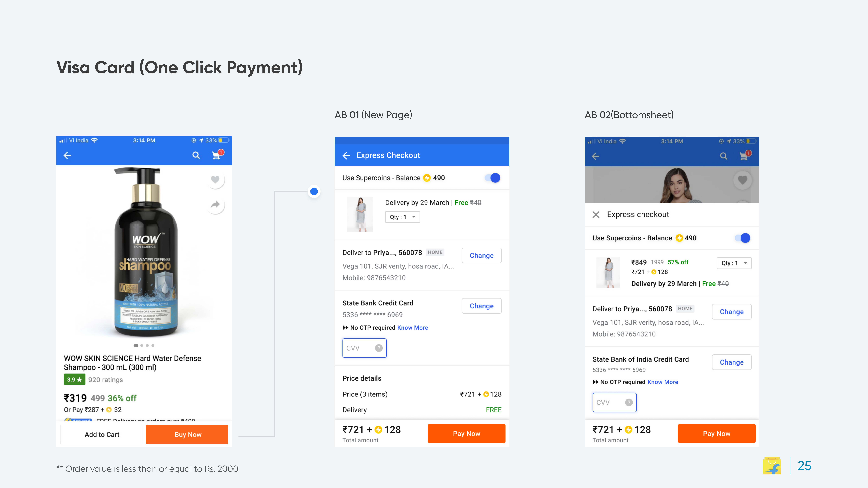Viewport: 868px width, 488px height.
Task: Click CVV help question mark in AB 02
Action: tap(629, 402)
